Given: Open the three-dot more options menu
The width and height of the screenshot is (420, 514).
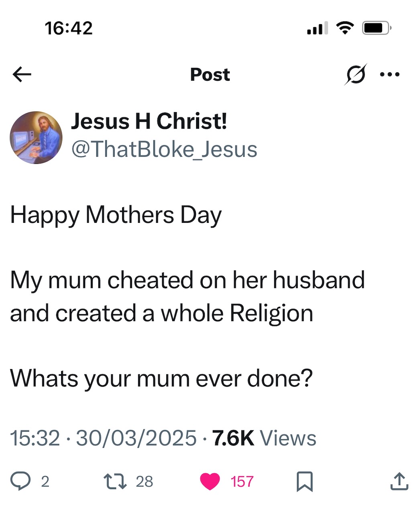Looking at the screenshot, I should pyautogui.click(x=389, y=74).
